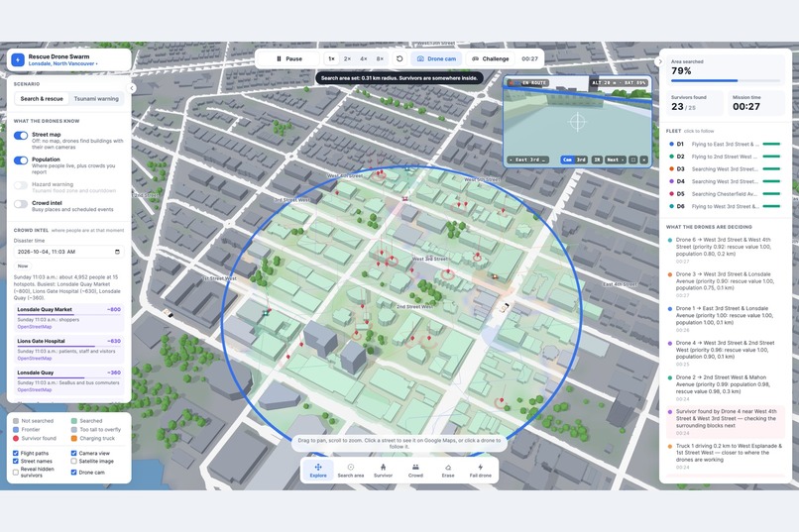Click the 'Truck 1 driving 0.2 km' log entry

725,456
